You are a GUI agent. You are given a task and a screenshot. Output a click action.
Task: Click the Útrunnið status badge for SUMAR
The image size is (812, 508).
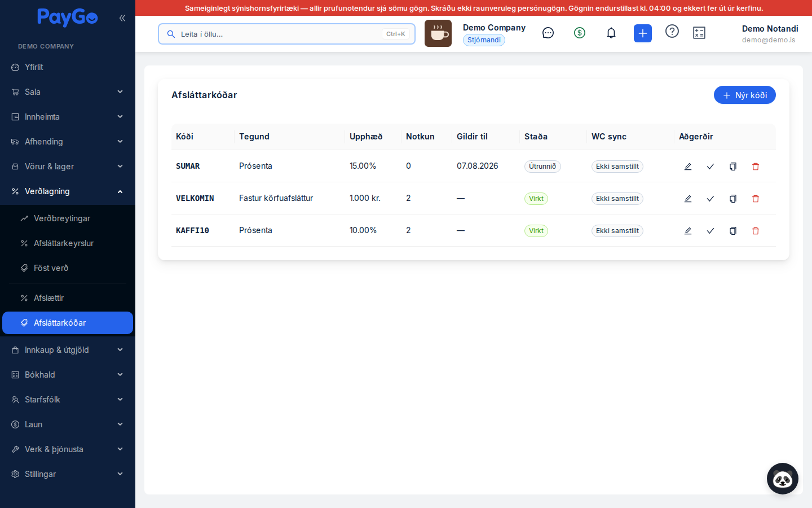tap(542, 167)
